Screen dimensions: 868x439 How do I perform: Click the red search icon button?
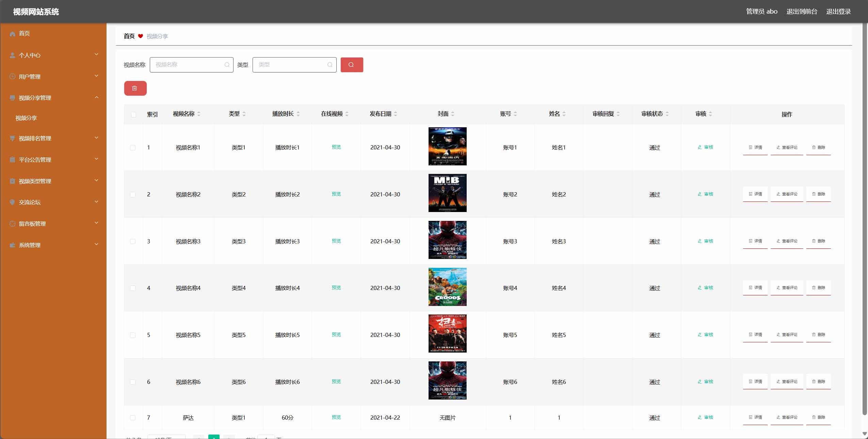tap(352, 65)
